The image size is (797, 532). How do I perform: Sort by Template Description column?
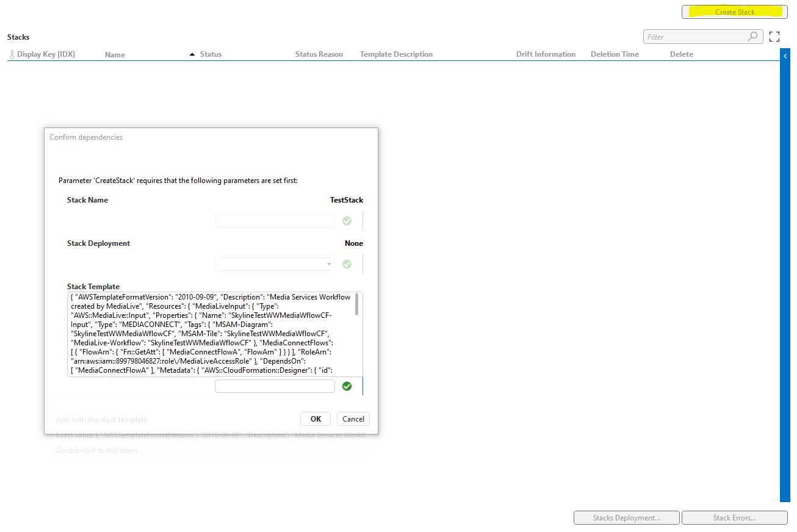(x=396, y=54)
